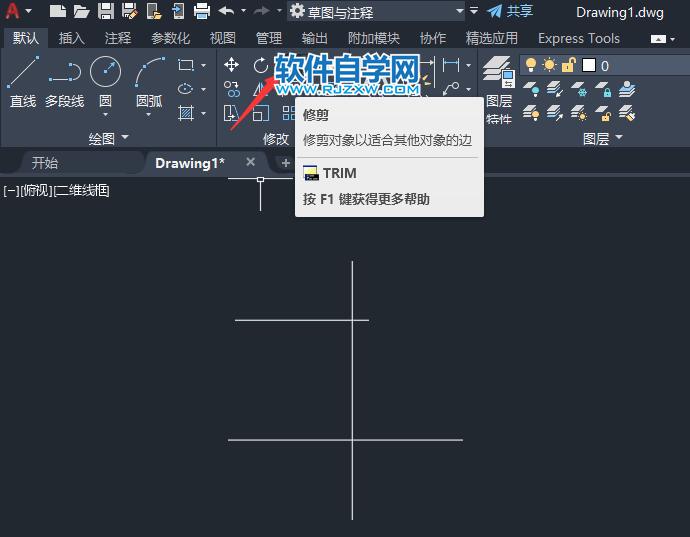
Task: Toggle the ribbon minimize button
Action: 658,39
